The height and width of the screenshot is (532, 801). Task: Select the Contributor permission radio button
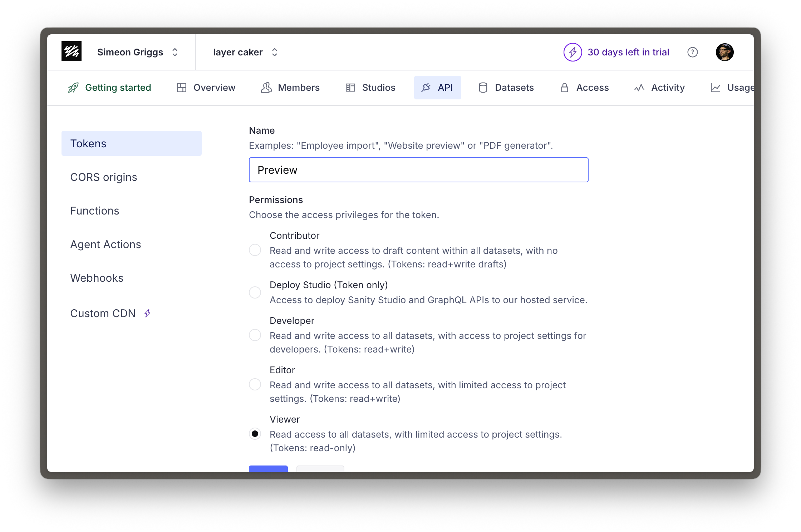tap(255, 250)
